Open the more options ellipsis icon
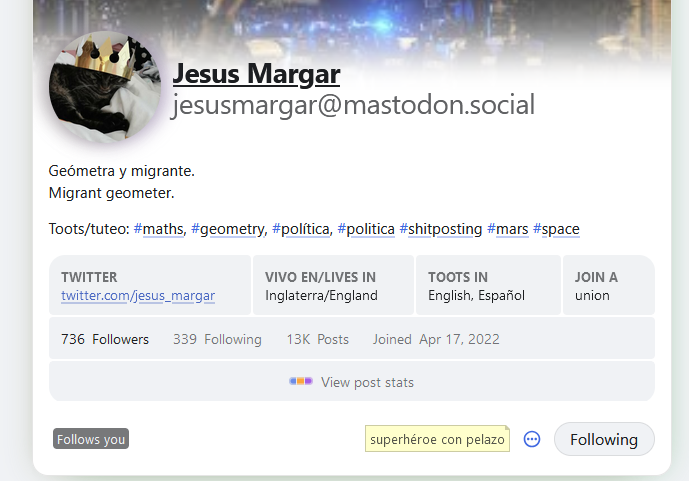This screenshot has width=689, height=481. point(532,439)
